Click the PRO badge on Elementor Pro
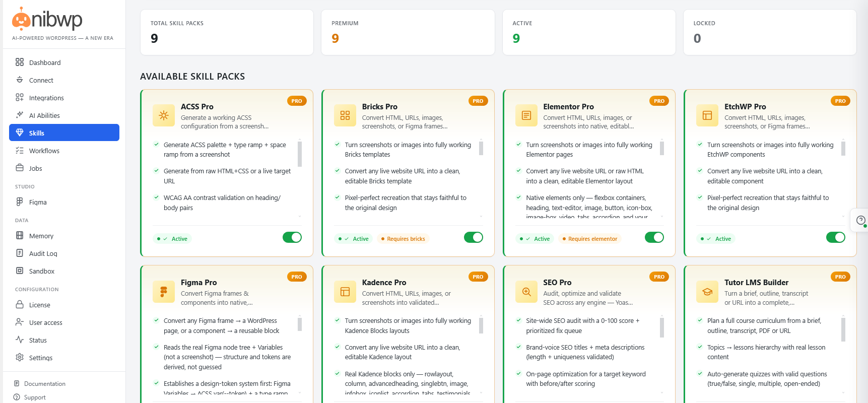 (659, 101)
